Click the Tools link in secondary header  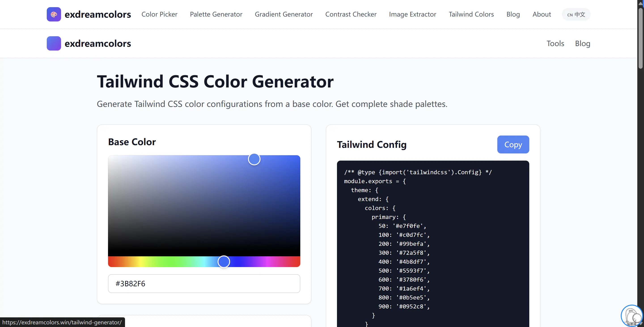[555, 43]
